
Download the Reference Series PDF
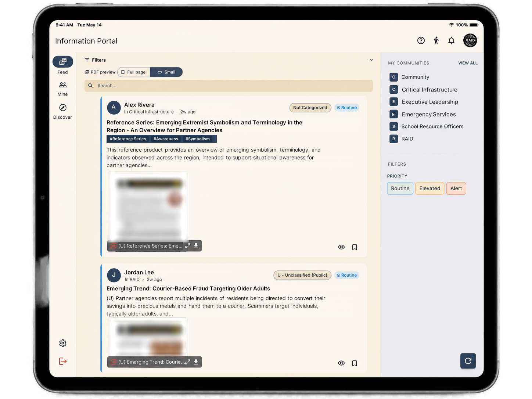[x=196, y=246]
